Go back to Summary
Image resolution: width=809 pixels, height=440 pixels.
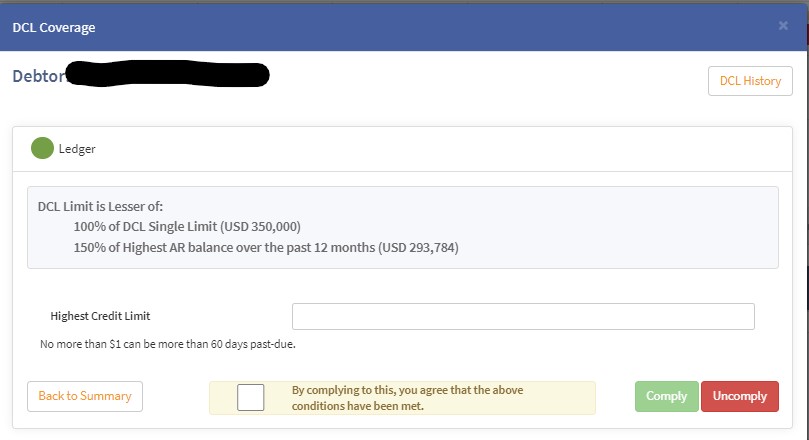tap(85, 396)
